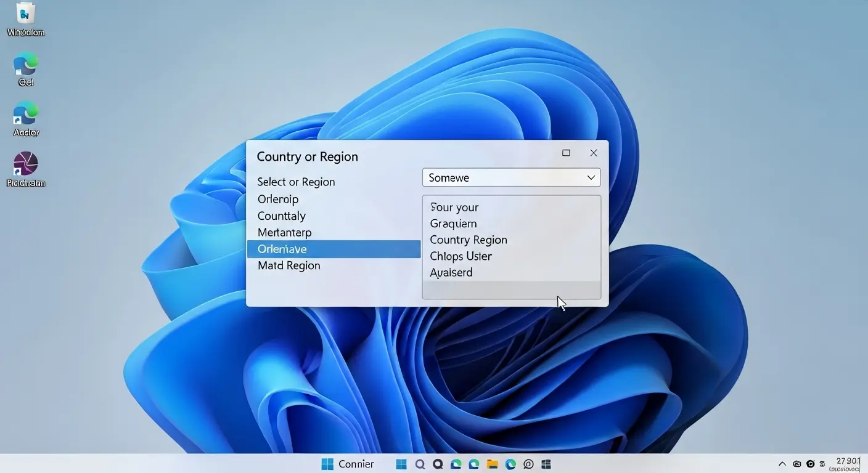The height and width of the screenshot is (473, 868).
Task: Select the highlighted Orlenıave item
Action: [x=334, y=249]
